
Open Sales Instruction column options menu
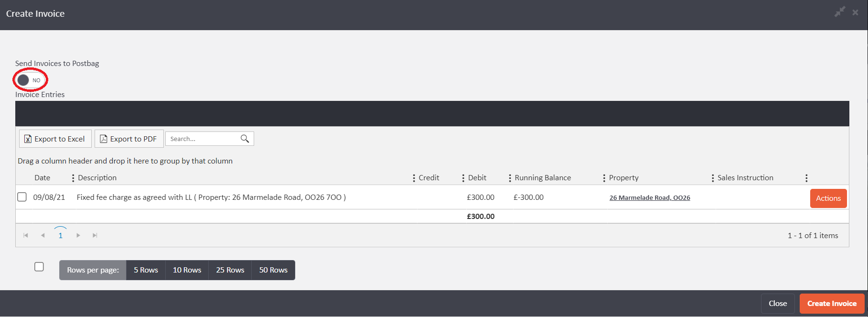(806, 178)
